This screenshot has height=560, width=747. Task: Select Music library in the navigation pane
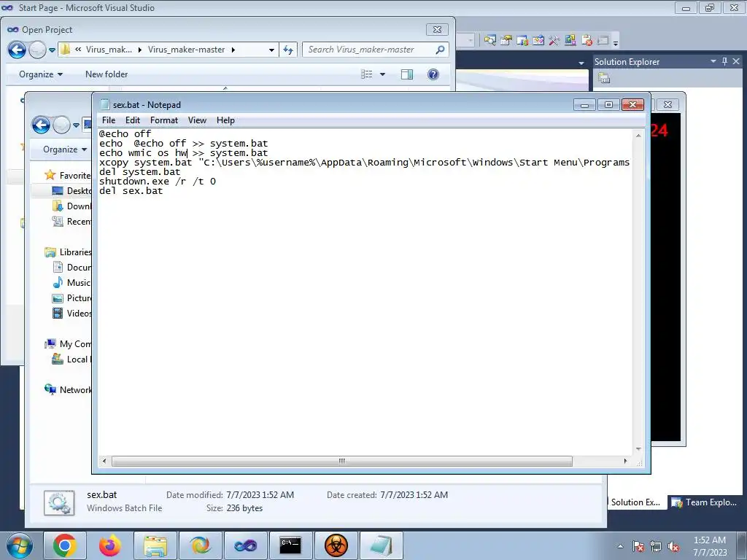[71, 283]
